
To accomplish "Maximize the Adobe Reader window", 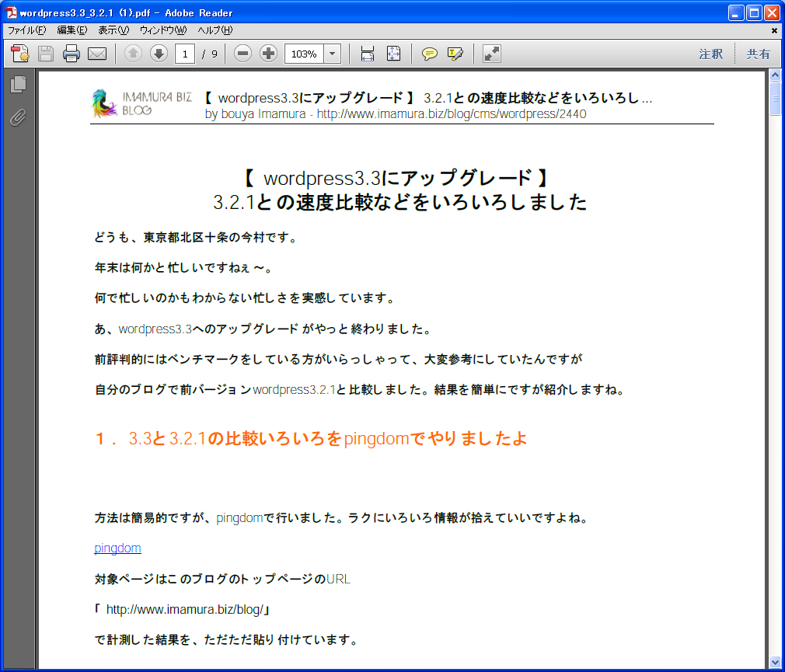I will [x=753, y=12].
